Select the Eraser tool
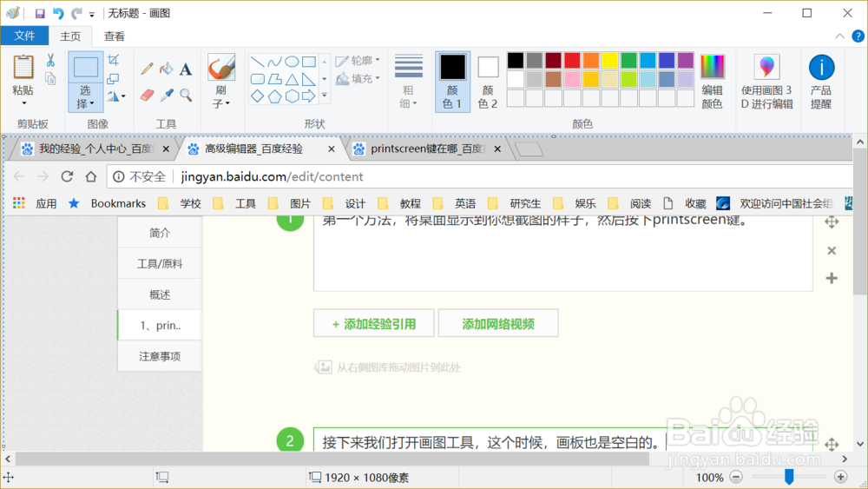 tap(147, 95)
